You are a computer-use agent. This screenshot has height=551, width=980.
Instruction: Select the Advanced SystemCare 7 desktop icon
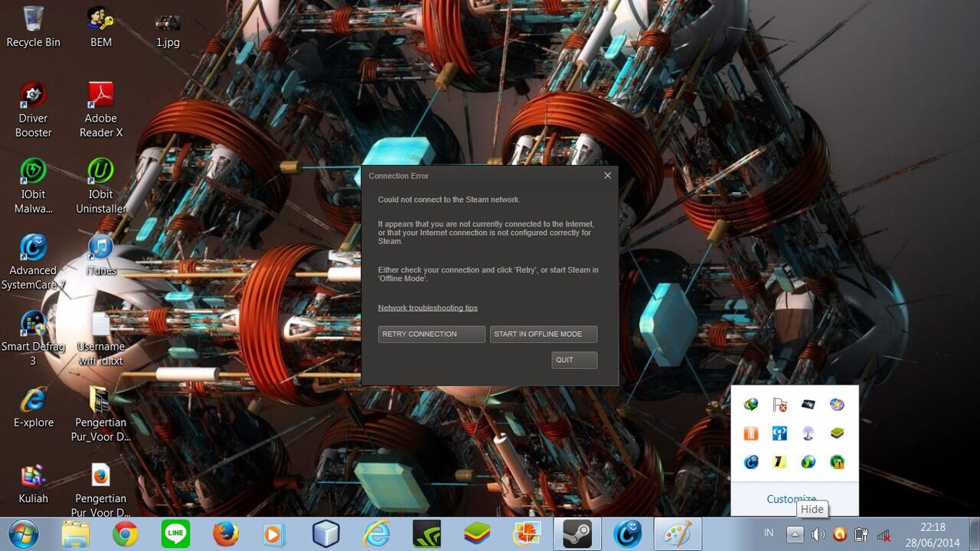coord(33,262)
